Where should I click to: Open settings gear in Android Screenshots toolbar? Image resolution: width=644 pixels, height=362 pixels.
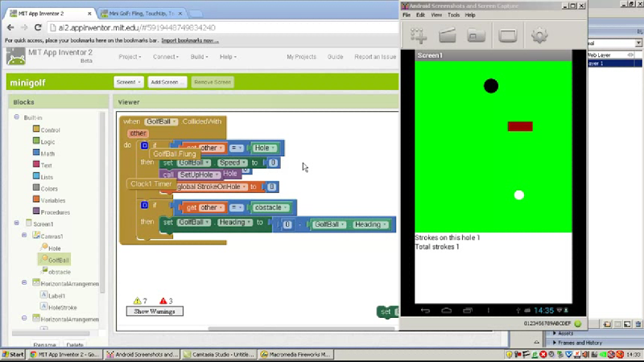[x=539, y=35]
